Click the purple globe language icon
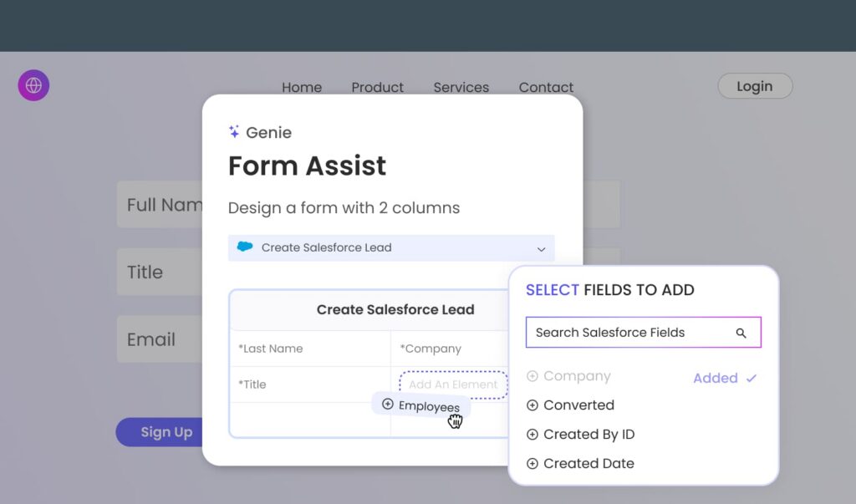The image size is (856, 504). pyautogui.click(x=33, y=85)
